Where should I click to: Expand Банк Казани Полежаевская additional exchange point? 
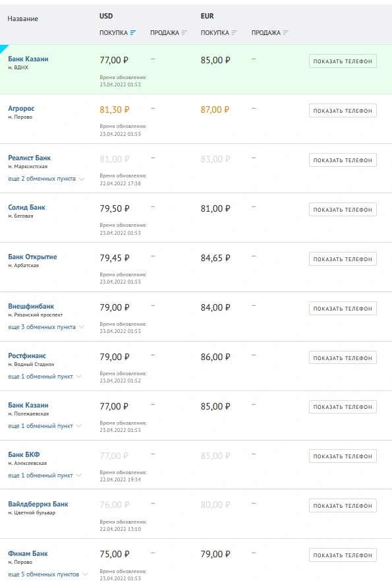tap(44, 426)
